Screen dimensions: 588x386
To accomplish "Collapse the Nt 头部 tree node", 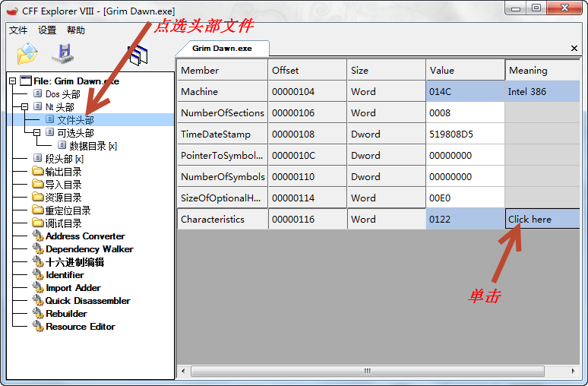I will (x=25, y=107).
